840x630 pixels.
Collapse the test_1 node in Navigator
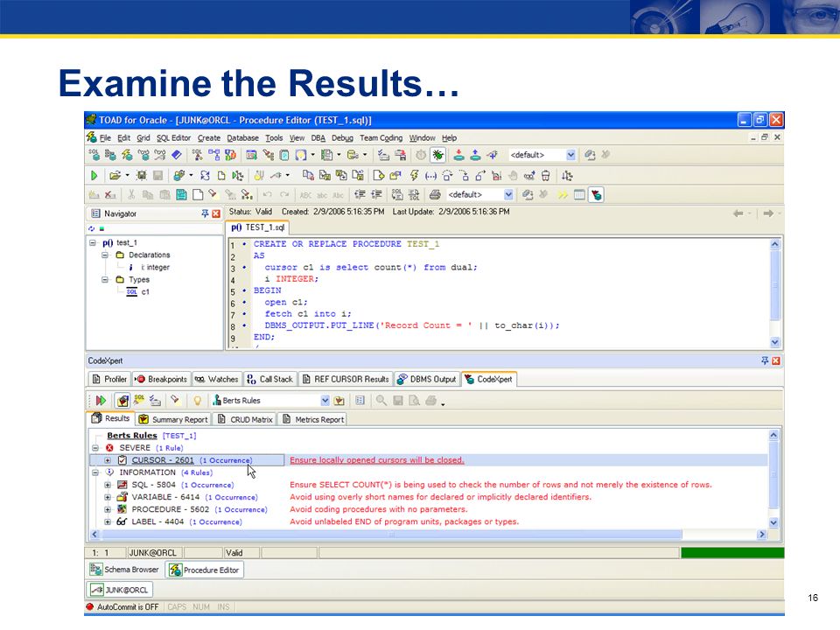[93, 242]
